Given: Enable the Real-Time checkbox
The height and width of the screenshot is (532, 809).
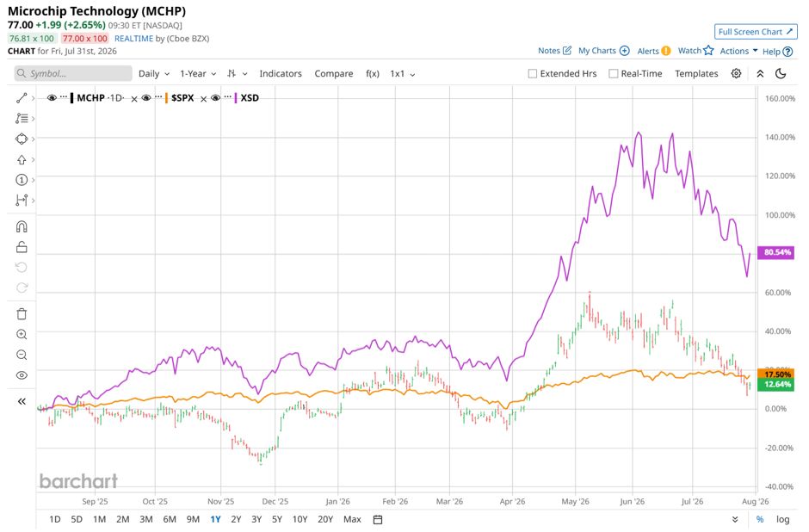Looking at the screenshot, I should (614, 74).
